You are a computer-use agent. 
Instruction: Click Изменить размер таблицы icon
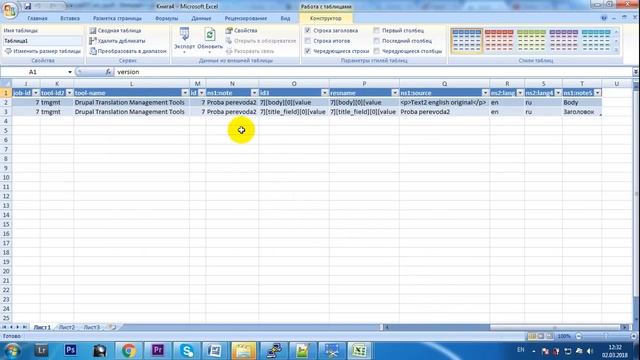[x=8, y=51]
